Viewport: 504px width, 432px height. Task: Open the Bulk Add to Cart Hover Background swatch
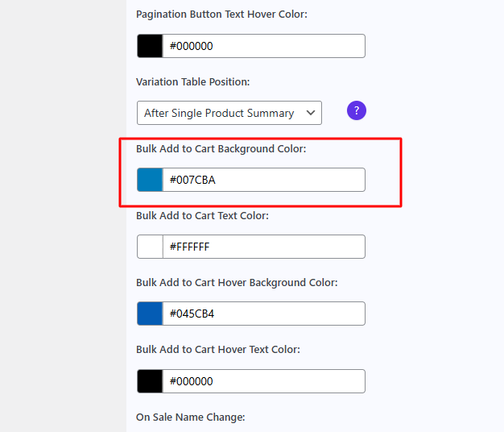click(150, 314)
